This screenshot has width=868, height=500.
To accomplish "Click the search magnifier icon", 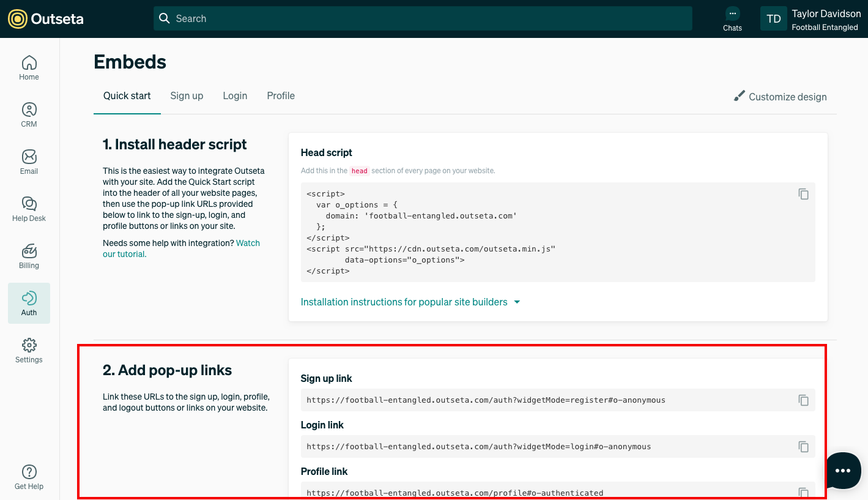I will coord(164,18).
